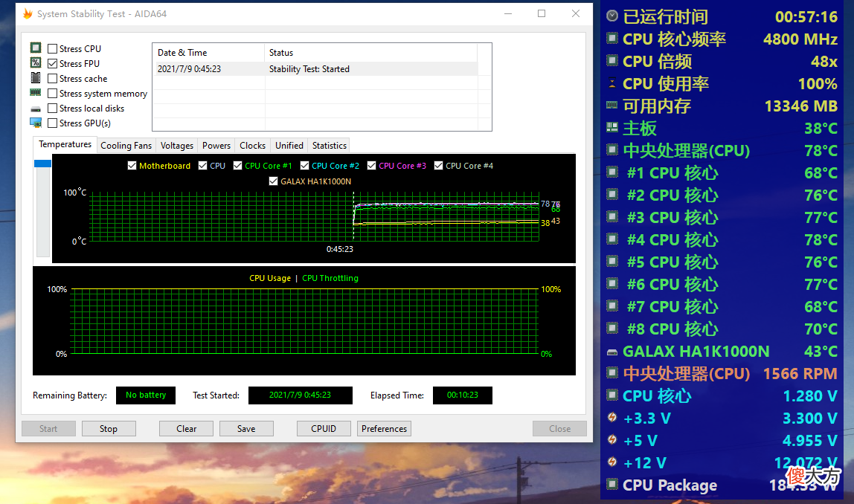The height and width of the screenshot is (504, 854).
Task: Click the chip icon beside CPU 倍频
Action: pyautogui.click(x=612, y=60)
